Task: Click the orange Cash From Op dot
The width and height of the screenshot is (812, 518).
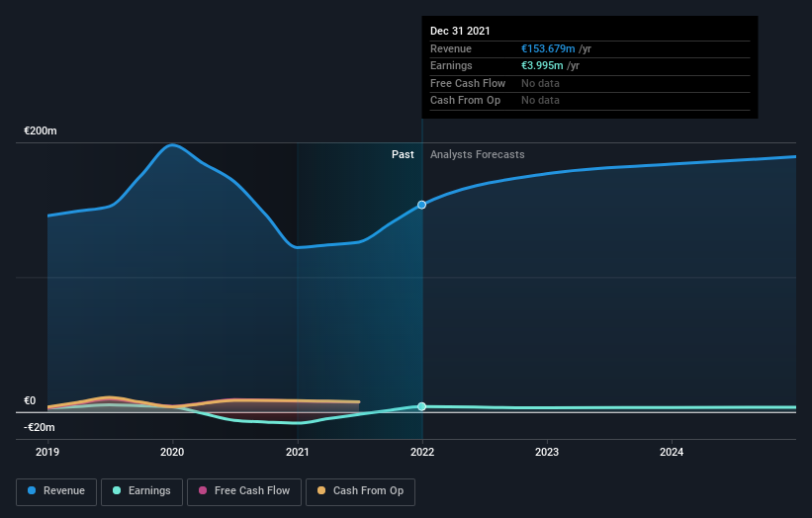Action: pyautogui.click(x=321, y=490)
